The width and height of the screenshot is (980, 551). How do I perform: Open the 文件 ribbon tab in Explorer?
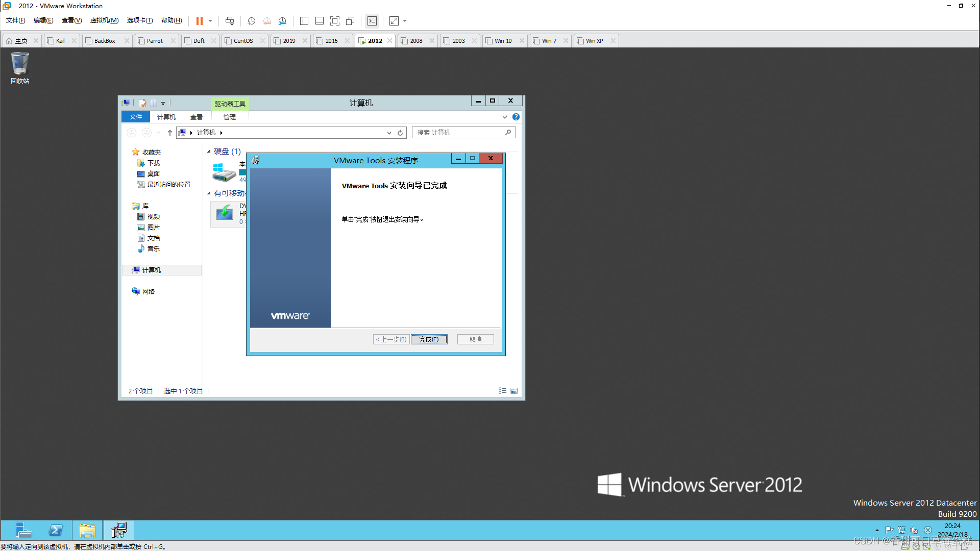pyautogui.click(x=136, y=117)
